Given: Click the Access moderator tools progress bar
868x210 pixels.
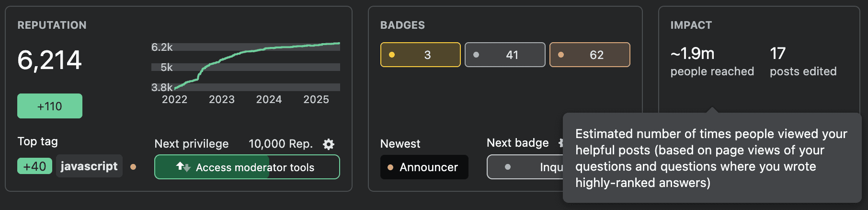Looking at the screenshot, I should click(x=247, y=167).
